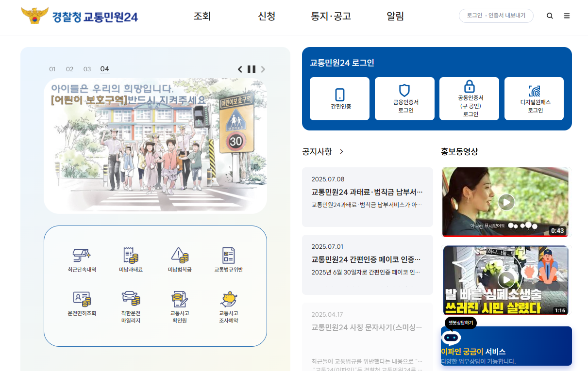The width and height of the screenshot is (588, 371).
Task: Open the 교통사고 확인원 icon
Action: (x=180, y=307)
